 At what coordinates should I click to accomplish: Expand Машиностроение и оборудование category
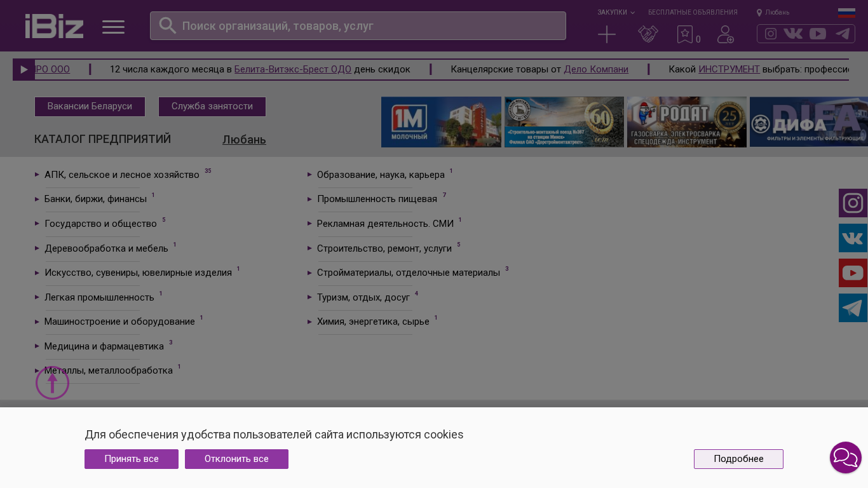[119, 322]
